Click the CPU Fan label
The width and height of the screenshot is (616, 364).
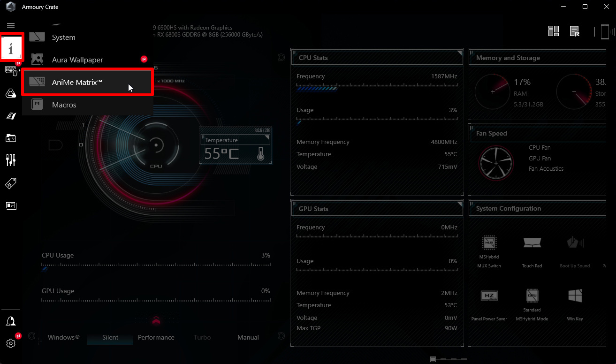coord(540,147)
